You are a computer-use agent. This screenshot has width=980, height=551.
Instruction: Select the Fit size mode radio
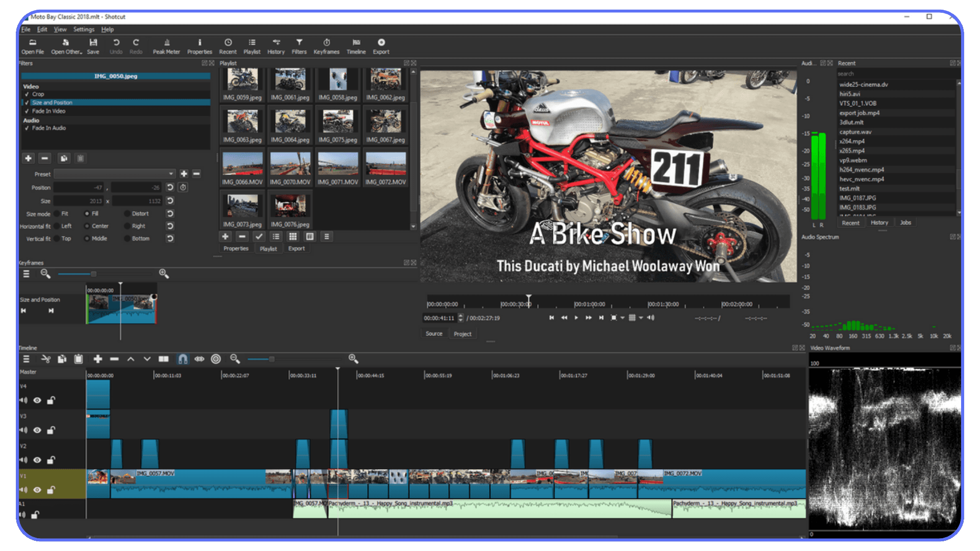tap(57, 214)
